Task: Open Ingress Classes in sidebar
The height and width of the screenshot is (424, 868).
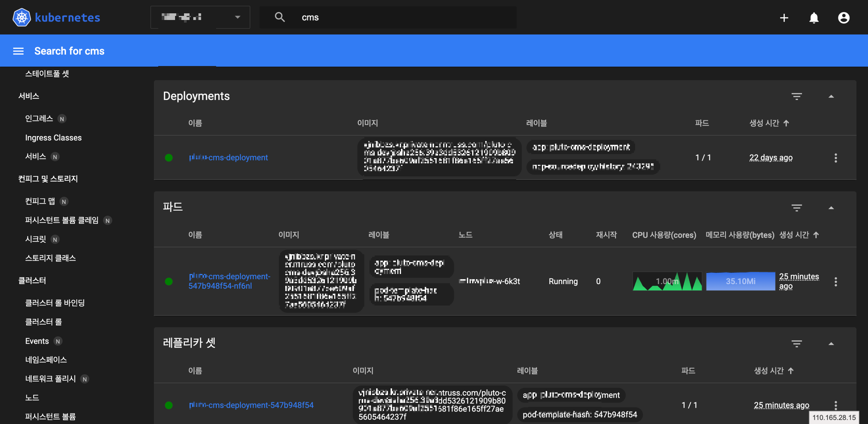Action: coord(53,138)
